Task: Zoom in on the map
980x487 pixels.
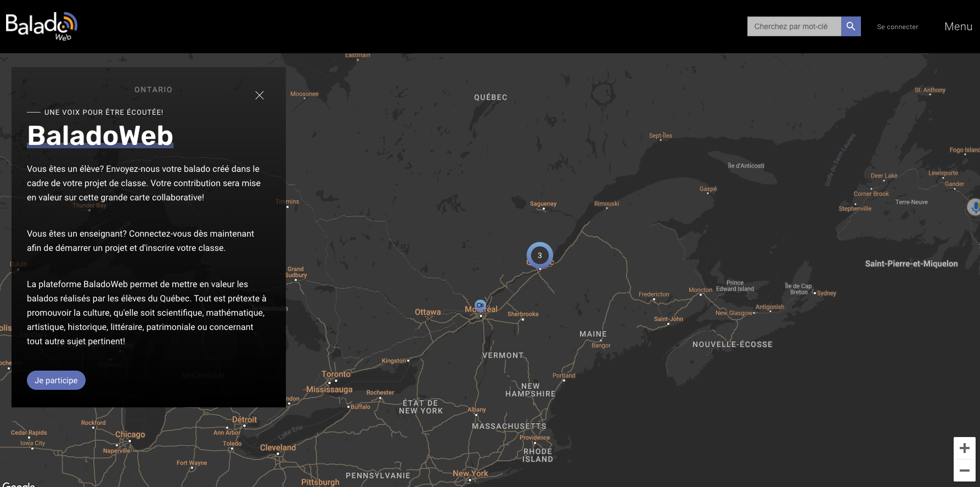Action: [965, 448]
